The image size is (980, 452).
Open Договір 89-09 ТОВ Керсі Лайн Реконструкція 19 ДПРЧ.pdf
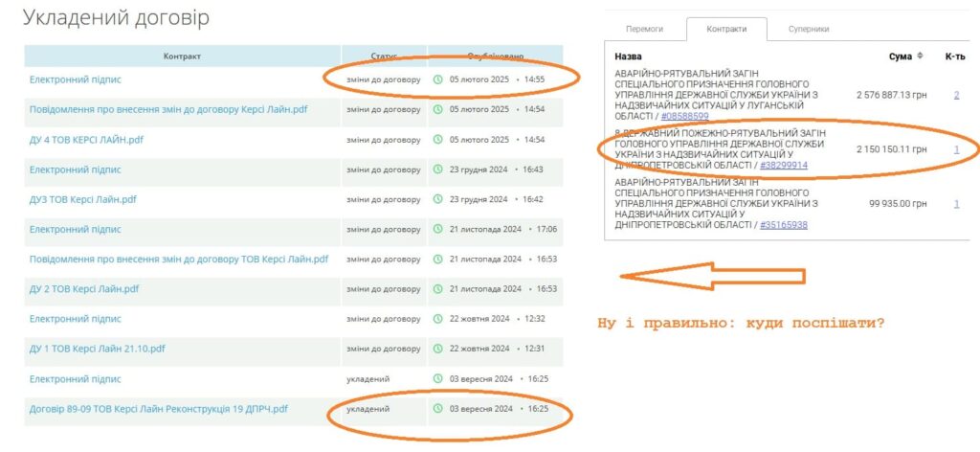click(158, 409)
